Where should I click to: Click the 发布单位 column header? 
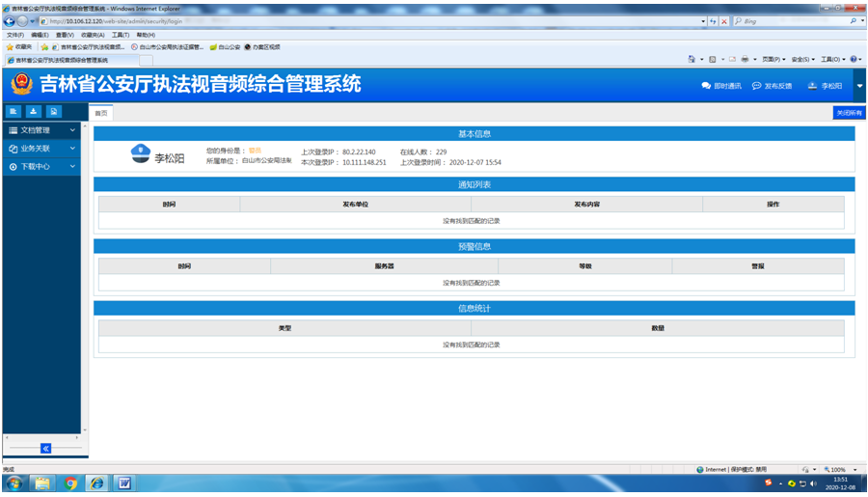click(x=355, y=205)
